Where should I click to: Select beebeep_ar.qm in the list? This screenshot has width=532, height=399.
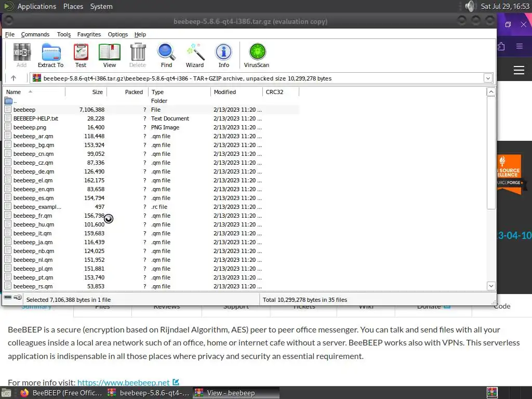(151, 136)
